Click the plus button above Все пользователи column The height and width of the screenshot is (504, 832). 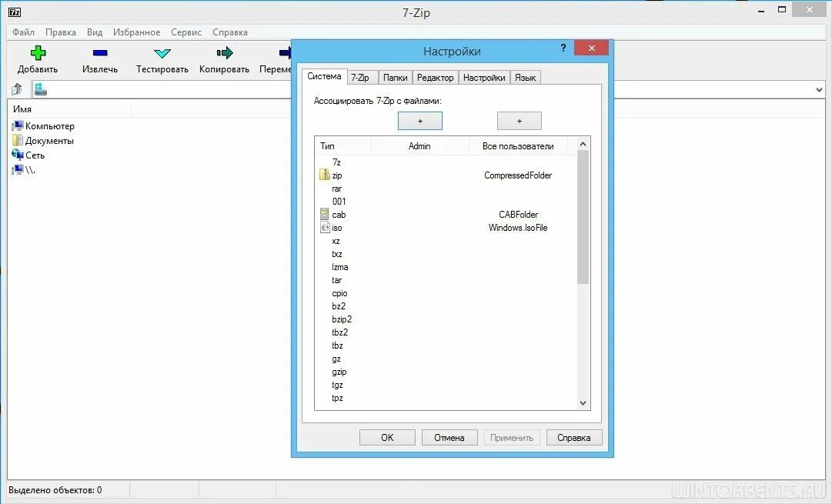[x=519, y=121]
